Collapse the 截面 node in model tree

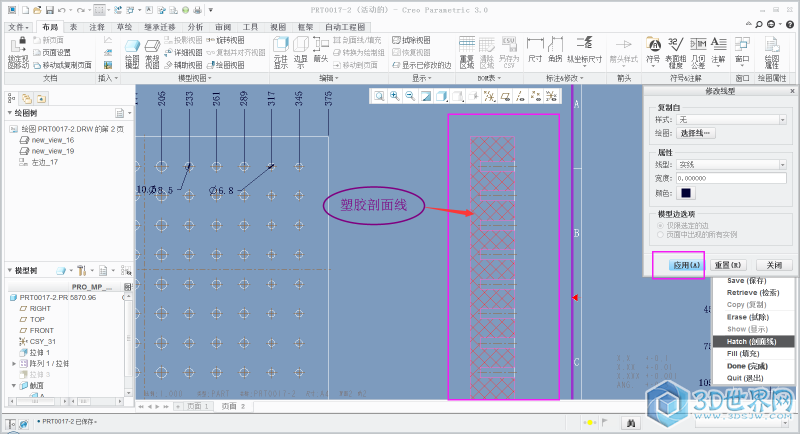[x=14, y=386]
